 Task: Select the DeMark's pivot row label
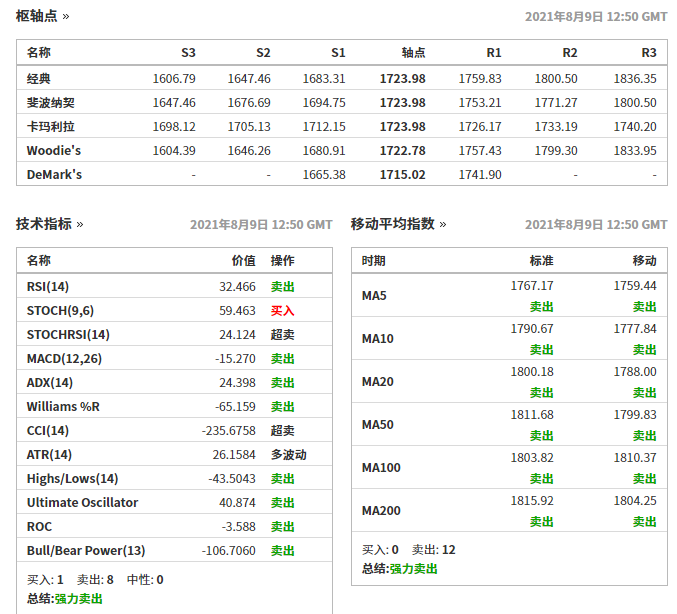pos(54,175)
